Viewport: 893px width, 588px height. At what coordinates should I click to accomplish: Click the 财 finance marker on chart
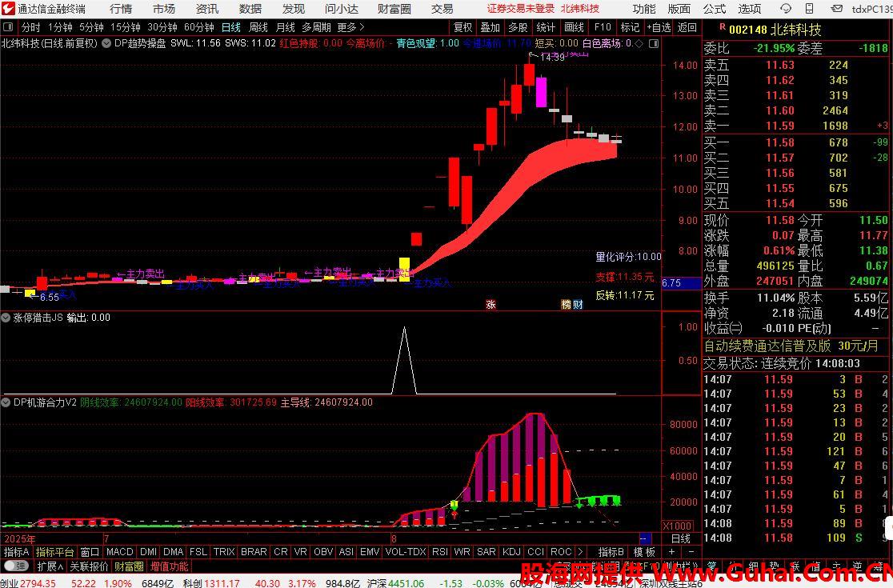tap(578, 305)
